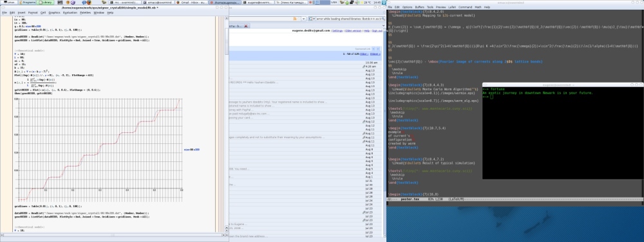Open Emacs Buffers menu
The width and height of the screenshot is (644, 242).
[x=419, y=7]
